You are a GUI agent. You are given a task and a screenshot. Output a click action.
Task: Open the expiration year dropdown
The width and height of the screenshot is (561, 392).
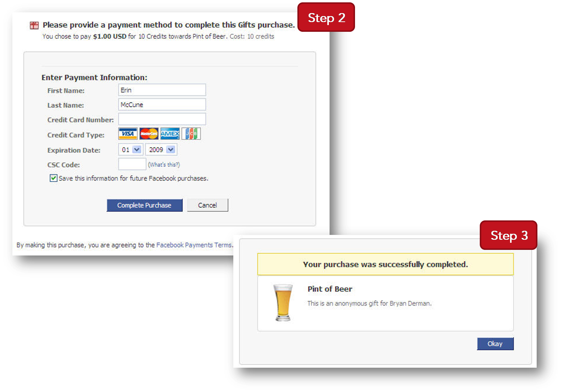pos(161,150)
